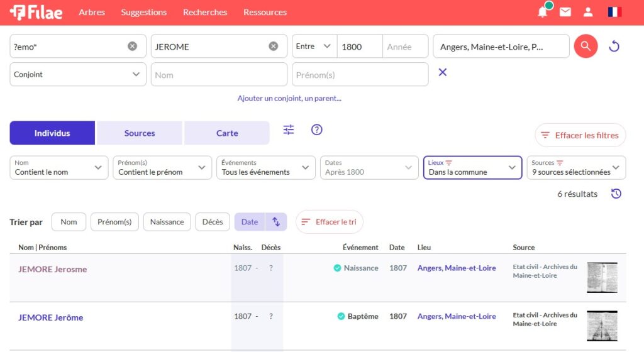Reset the search form with circular arrow icon
The height and width of the screenshot is (352, 644).
614,46
